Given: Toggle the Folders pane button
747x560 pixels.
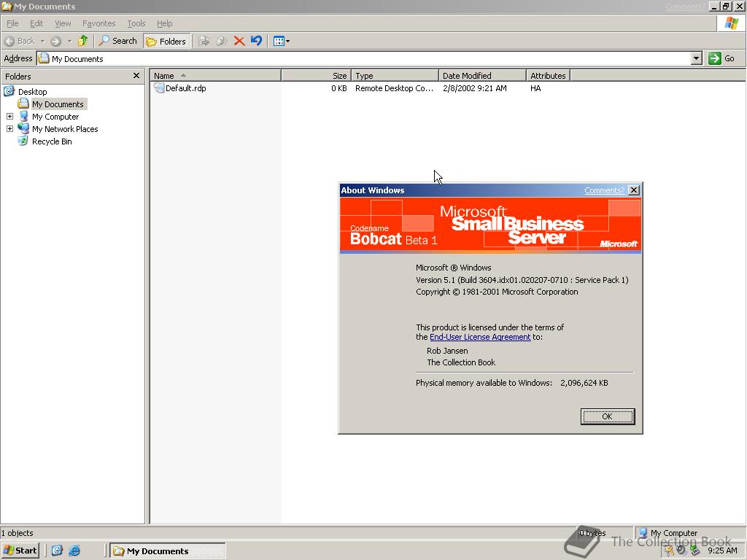Looking at the screenshot, I should click(166, 41).
